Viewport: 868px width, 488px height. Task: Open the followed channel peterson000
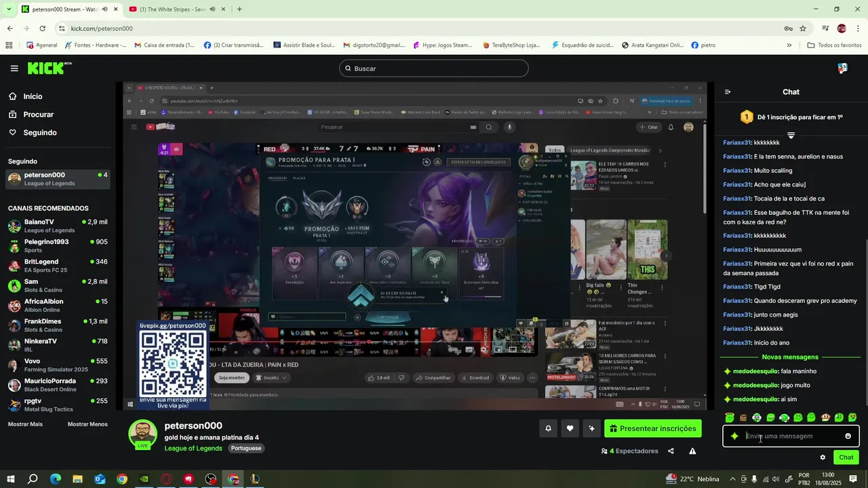point(58,179)
